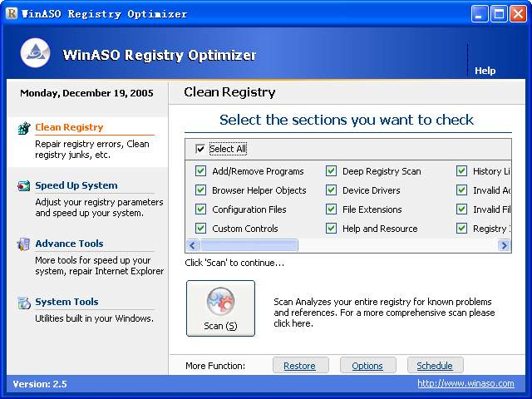Click the WinASO round logo icon

pyautogui.click(x=35, y=53)
